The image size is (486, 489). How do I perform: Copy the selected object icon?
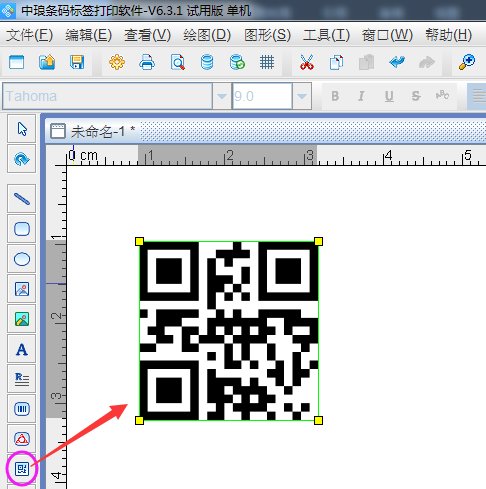(x=336, y=62)
